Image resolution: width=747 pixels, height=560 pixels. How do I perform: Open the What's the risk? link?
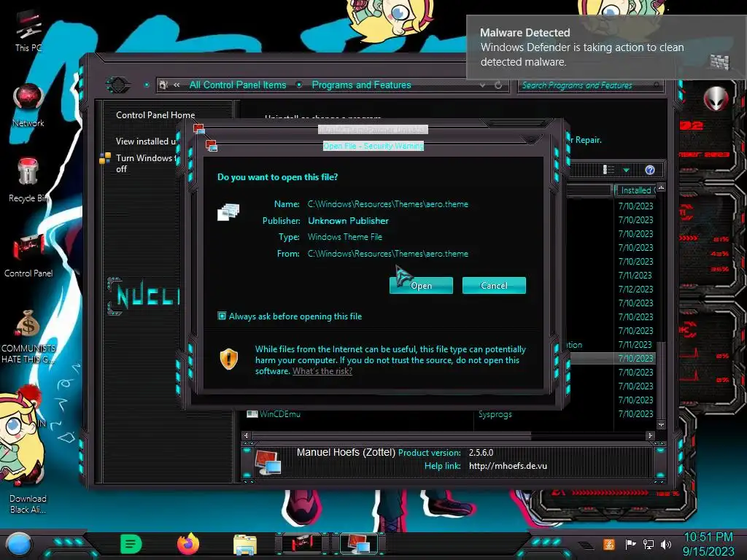pos(322,371)
